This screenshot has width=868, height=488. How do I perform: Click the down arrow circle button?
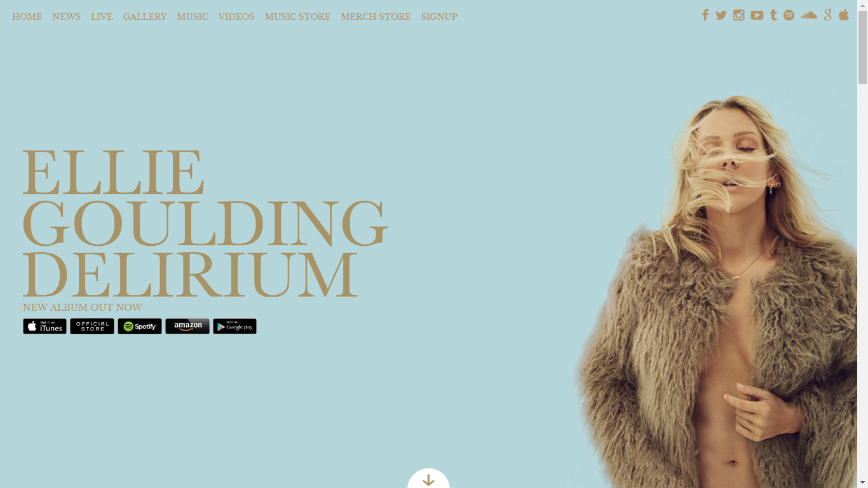428,479
